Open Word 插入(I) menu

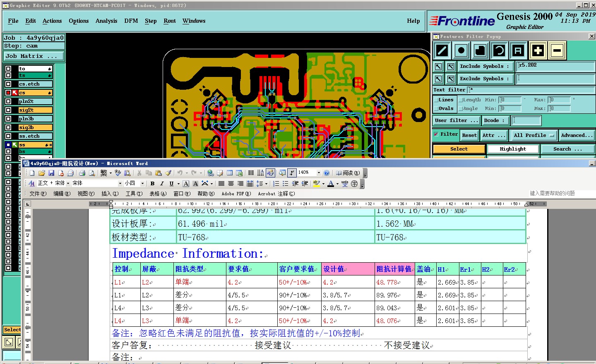pos(110,194)
